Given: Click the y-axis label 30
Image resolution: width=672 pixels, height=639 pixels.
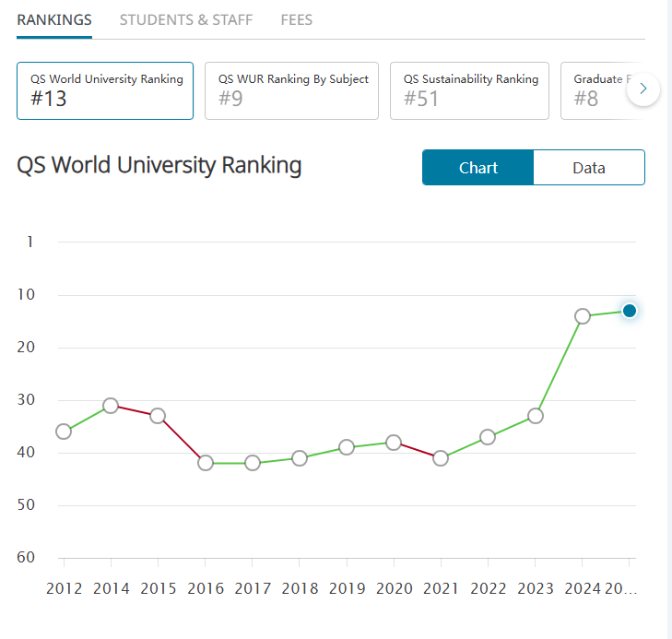Looking at the screenshot, I should pyautogui.click(x=26, y=400).
